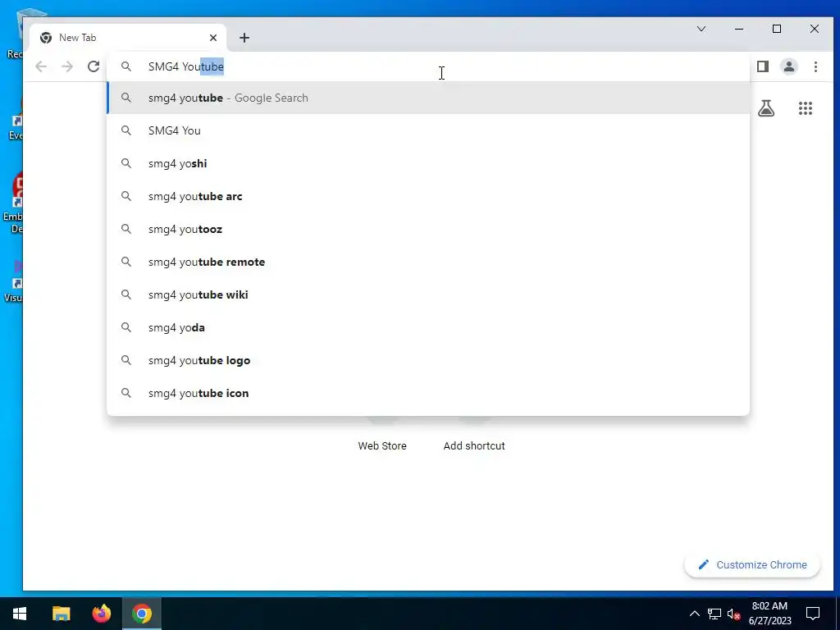Screen dimensions: 840x630
Task: Click search icon beside smg4 yoshi suggestion
Action: point(126,163)
